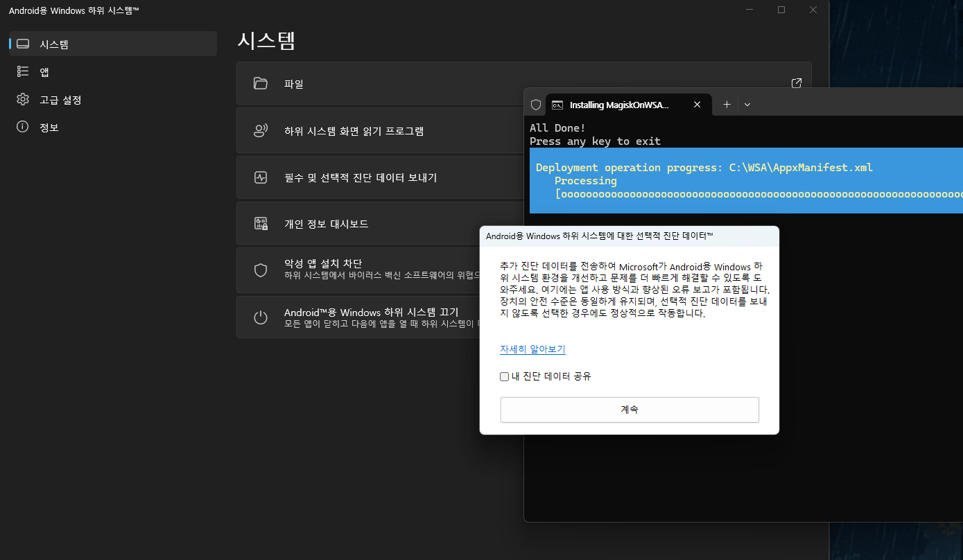Add a new terminal tab with plus button
The width and height of the screenshot is (963, 560).
tap(727, 105)
